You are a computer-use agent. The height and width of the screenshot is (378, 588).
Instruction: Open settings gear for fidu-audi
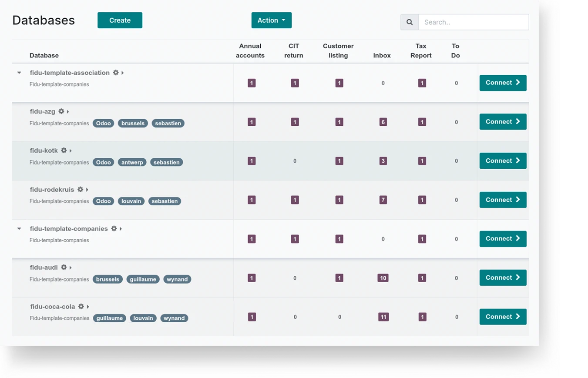point(64,268)
